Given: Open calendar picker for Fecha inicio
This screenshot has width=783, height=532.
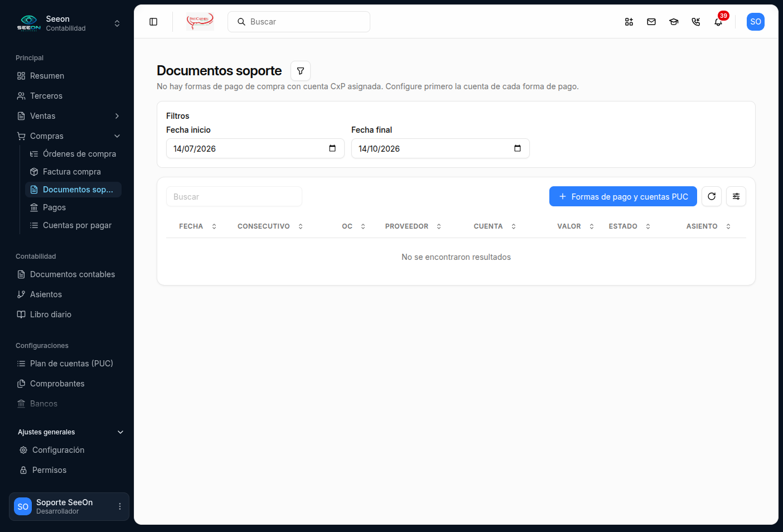Looking at the screenshot, I should (x=332, y=148).
